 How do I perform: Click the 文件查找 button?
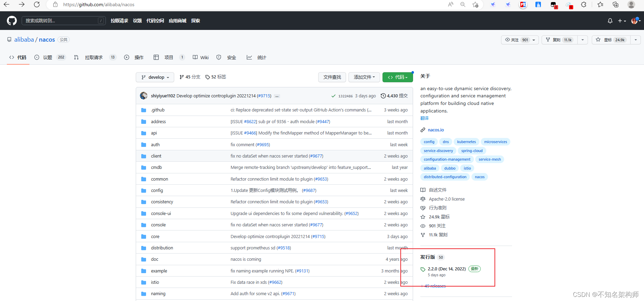[x=332, y=77]
